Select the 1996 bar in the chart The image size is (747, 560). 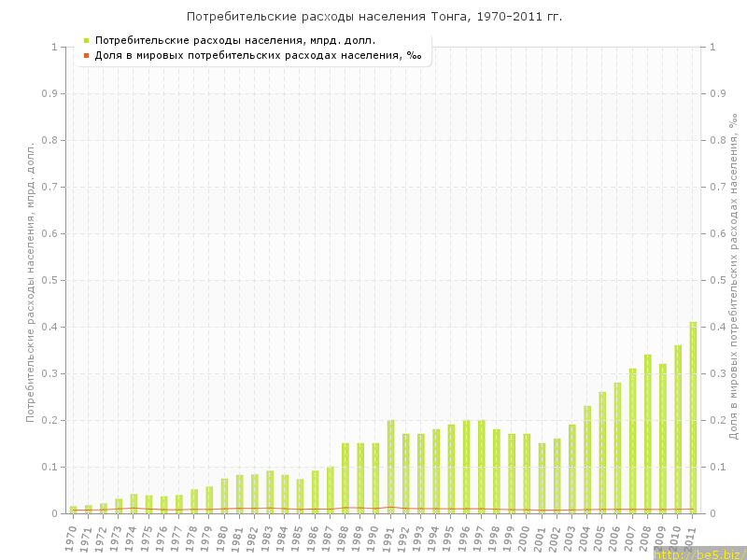pyautogui.click(x=466, y=467)
